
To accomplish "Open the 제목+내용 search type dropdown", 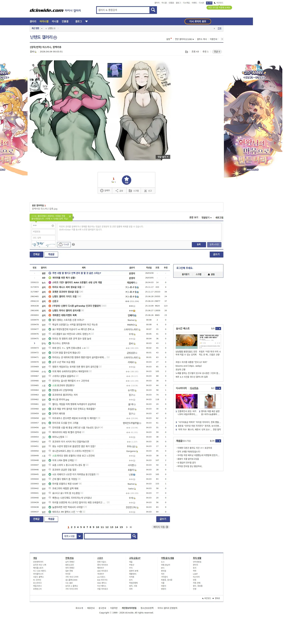I will pyautogui.click(x=72, y=536).
